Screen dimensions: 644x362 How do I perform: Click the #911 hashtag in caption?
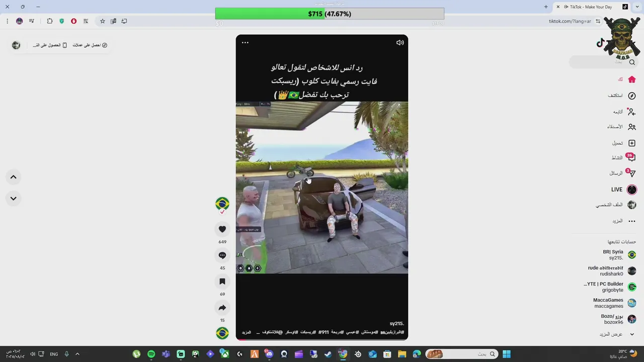pyautogui.click(x=324, y=332)
